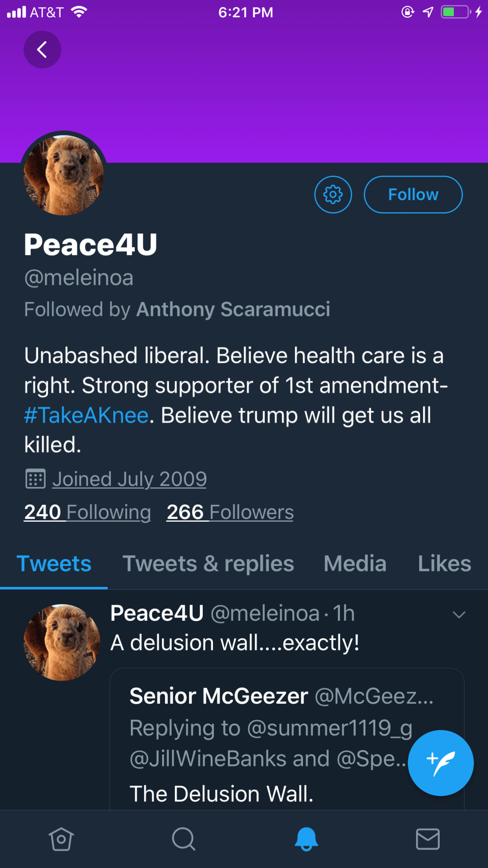This screenshot has width=488, height=868.
Task: Tap the calendar icon beside Joined date
Action: 35,479
